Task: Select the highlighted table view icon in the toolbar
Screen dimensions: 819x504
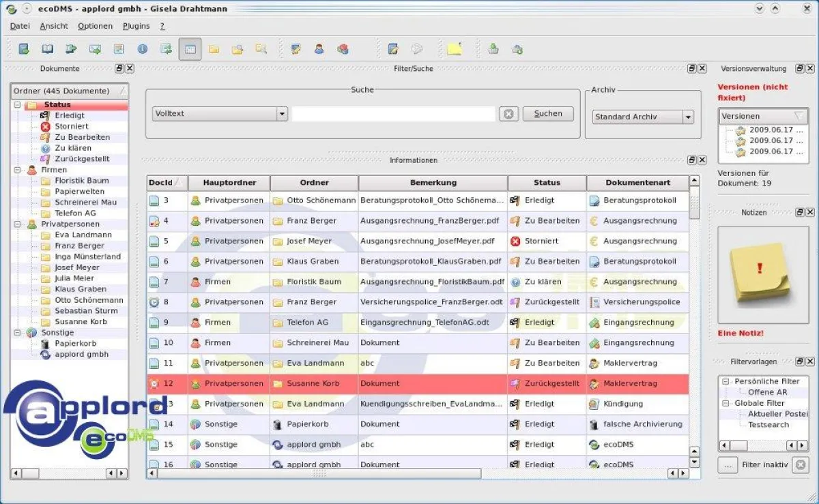Action: click(x=190, y=48)
